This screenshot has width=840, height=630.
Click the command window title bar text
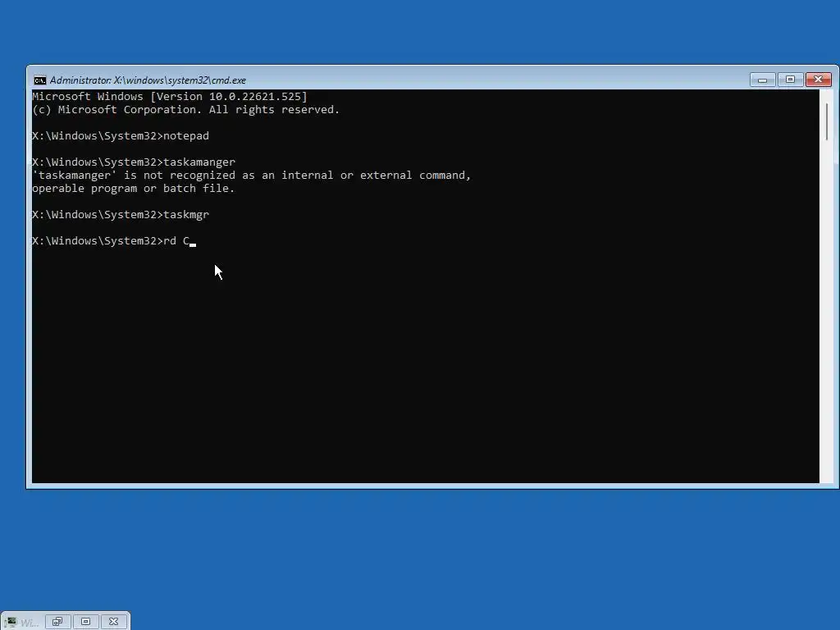(148, 80)
